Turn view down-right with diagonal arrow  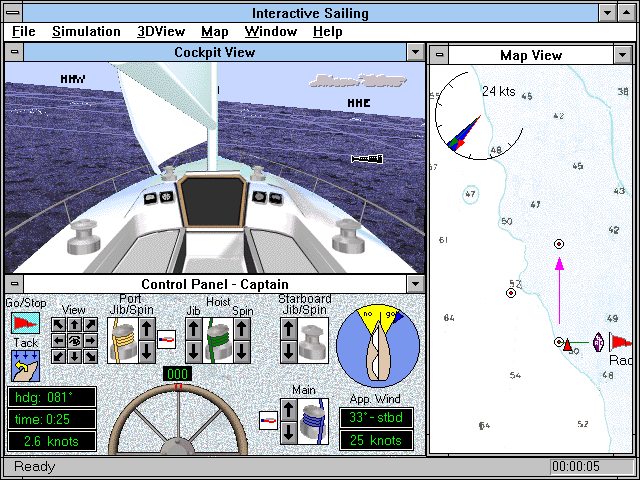[x=90, y=356]
